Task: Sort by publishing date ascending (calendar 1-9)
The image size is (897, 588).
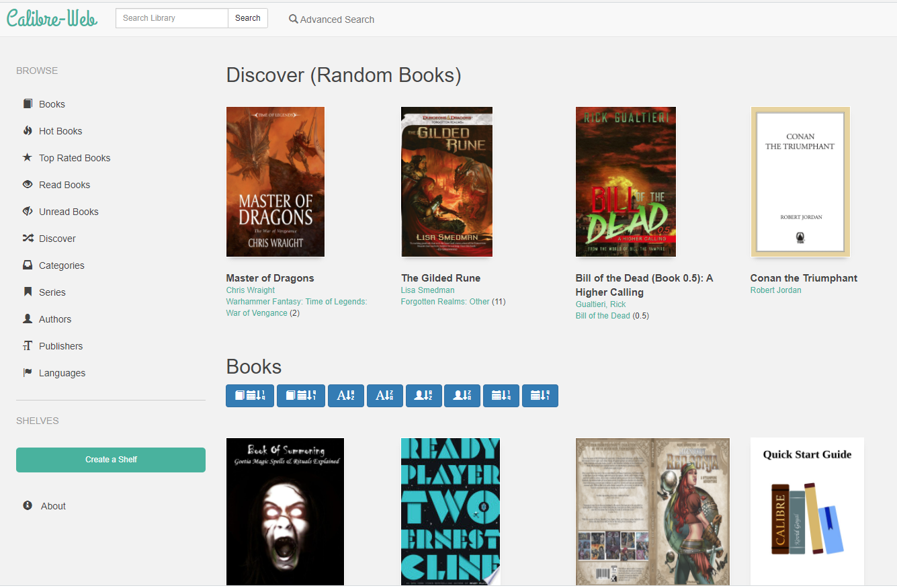Action: [501, 396]
